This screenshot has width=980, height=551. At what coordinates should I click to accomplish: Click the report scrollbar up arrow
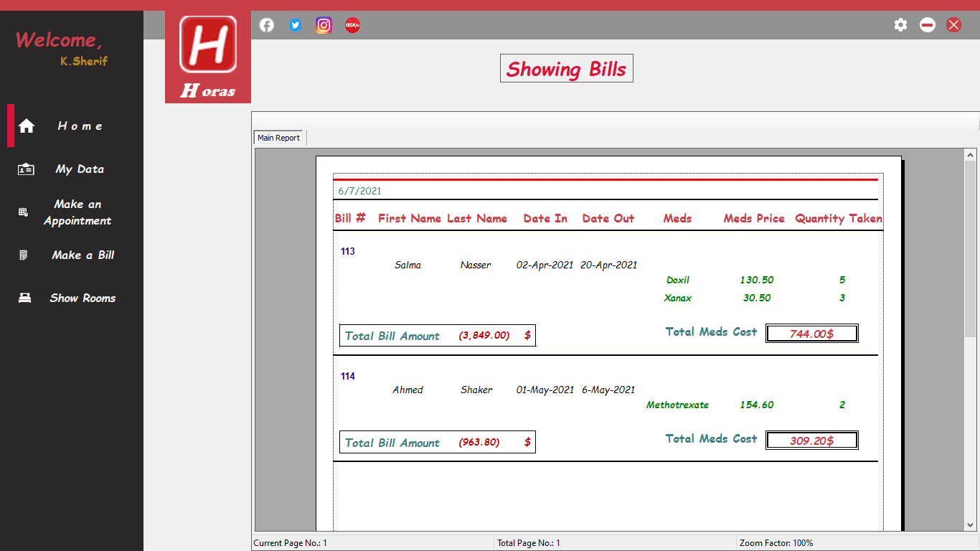pyautogui.click(x=971, y=155)
